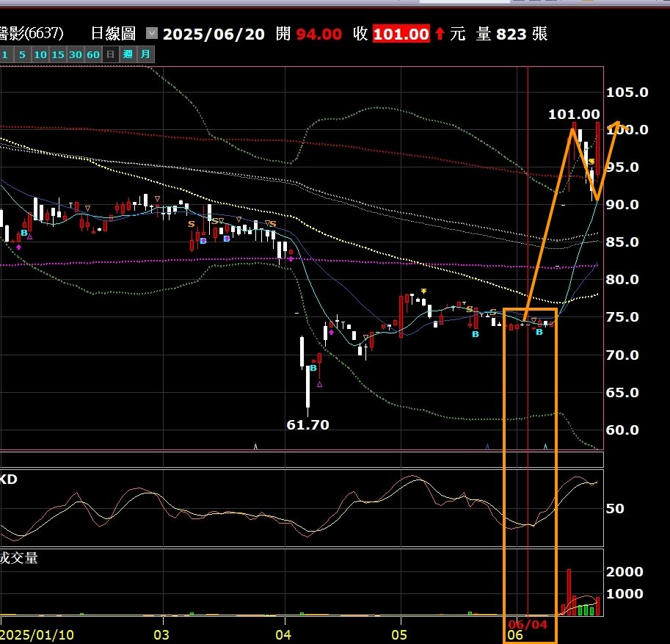Select the 日 daily chart button
Viewport: 670px width, 644px height.
tap(110, 55)
